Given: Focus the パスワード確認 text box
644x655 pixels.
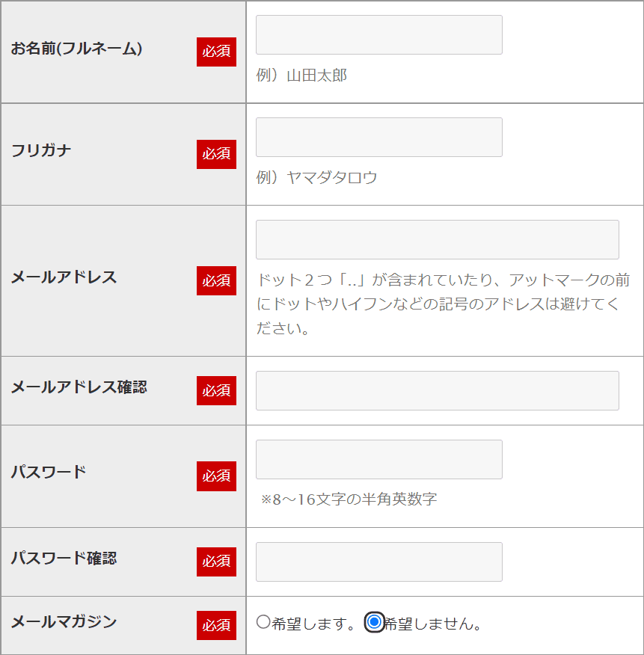Looking at the screenshot, I should pyautogui.click(x=378, y=562).
